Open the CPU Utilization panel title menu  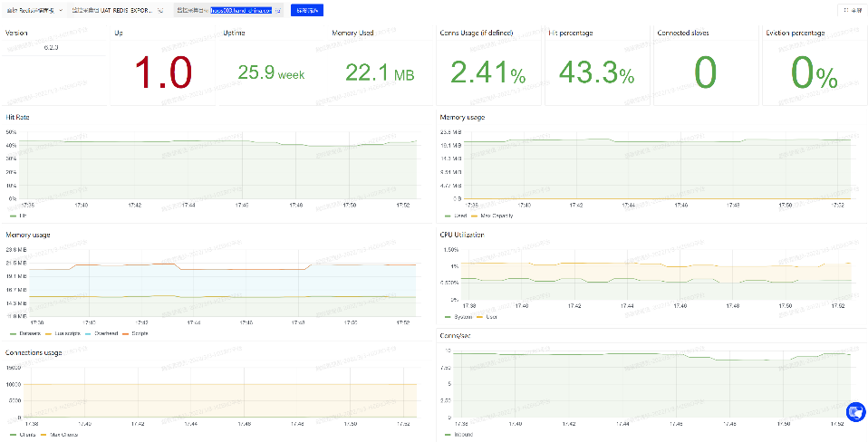click(x=462, y=235)
